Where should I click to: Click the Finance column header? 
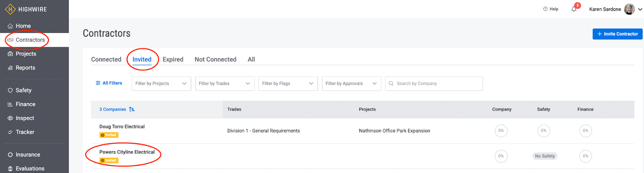pyautogui.click(x=586, y=109)
